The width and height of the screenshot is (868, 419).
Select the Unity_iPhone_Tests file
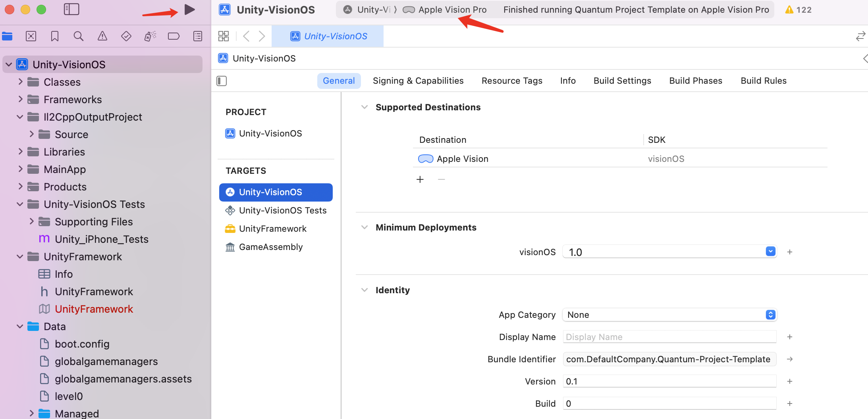coord(94,239)
